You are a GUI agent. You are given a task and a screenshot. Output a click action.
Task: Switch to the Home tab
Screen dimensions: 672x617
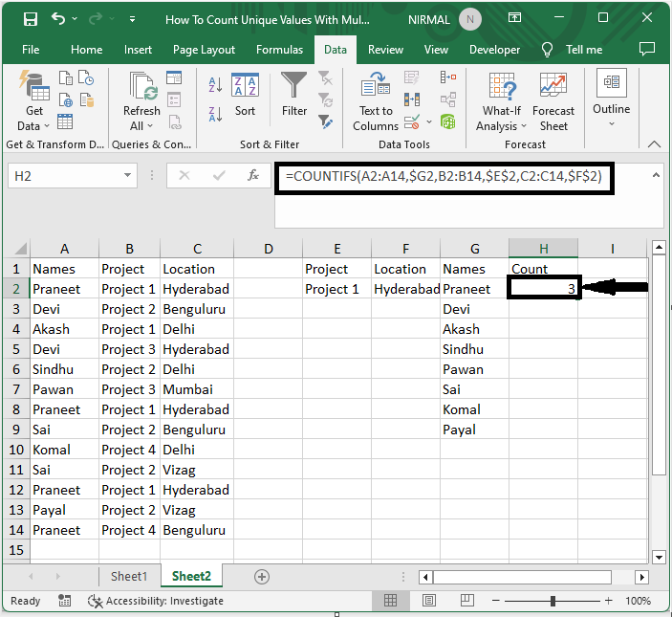(87, 50)
